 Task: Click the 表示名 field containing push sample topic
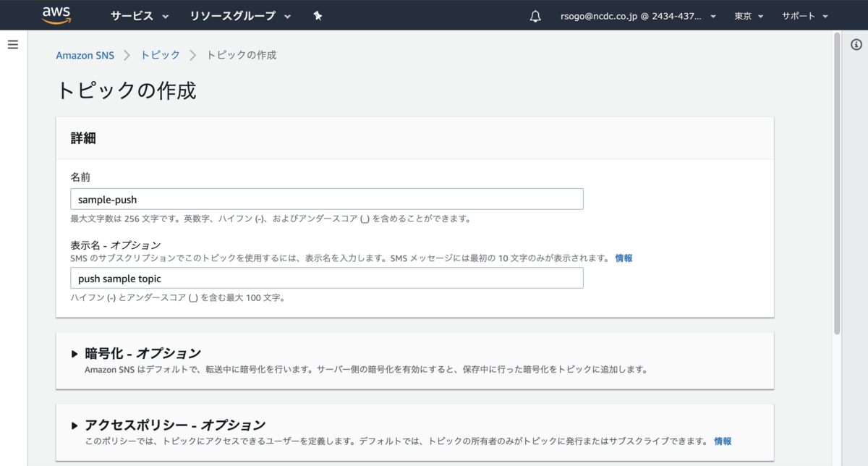(325, 277)
